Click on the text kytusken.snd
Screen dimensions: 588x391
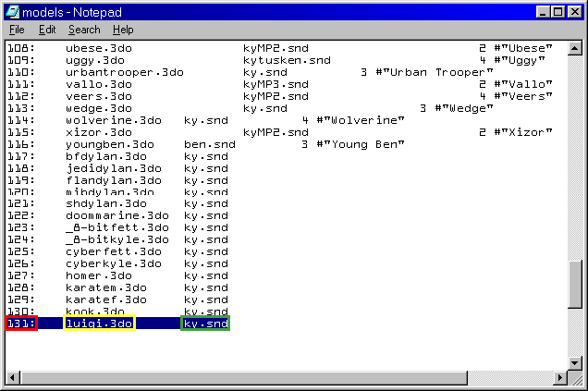[287, 60]
